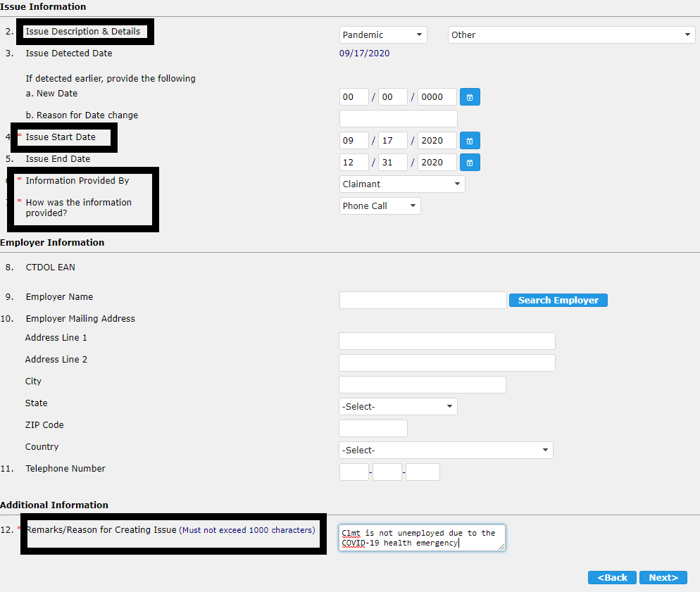Open the Country select dropdown

click(x=446, y=451)
